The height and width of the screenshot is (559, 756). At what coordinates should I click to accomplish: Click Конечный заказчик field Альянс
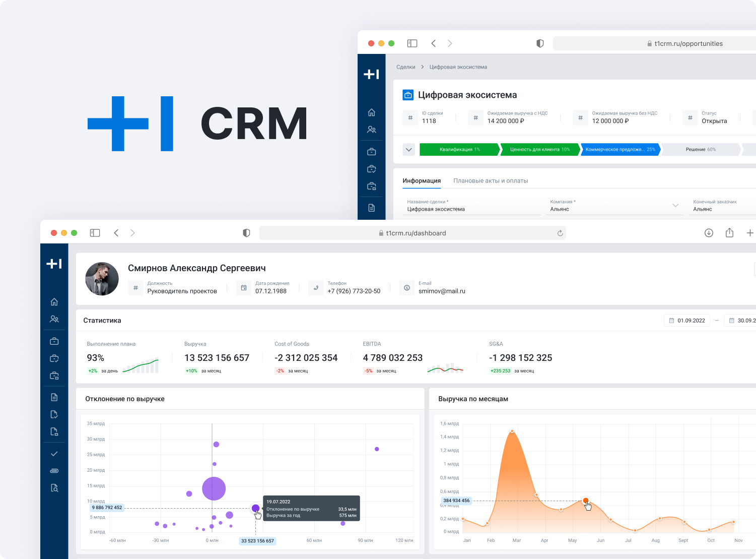[x=721, y=206]
